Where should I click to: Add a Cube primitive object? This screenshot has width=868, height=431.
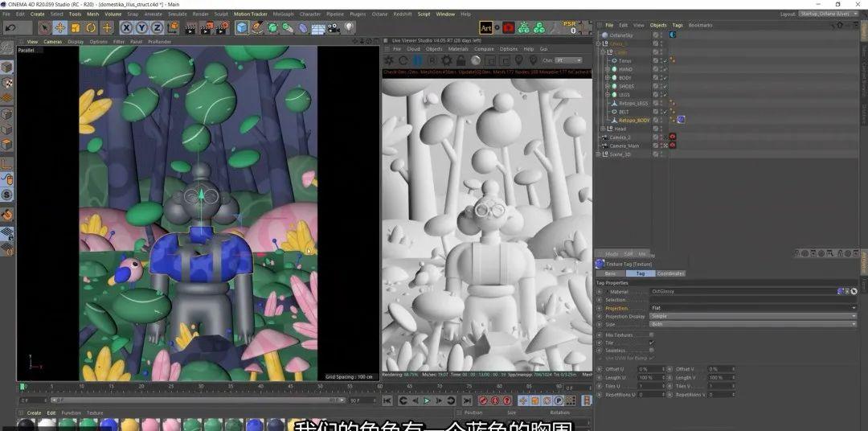242,27
